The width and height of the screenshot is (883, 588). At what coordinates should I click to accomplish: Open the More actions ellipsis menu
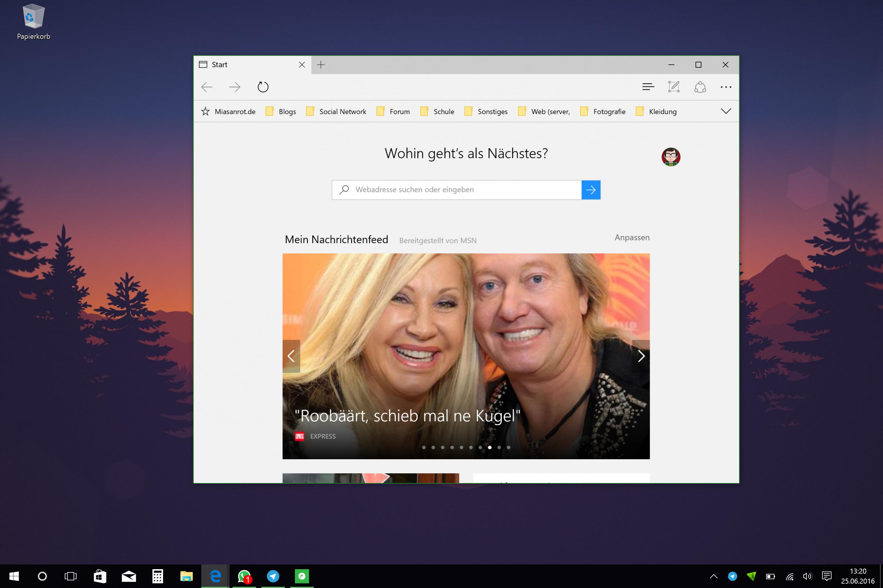pos(726,87)
